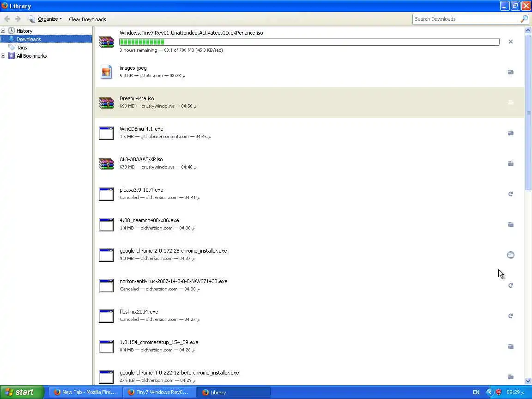Screen dimensions: 532x399
Task: Open containing folder for Dream Vista.iso
Action: pos(510,103)
